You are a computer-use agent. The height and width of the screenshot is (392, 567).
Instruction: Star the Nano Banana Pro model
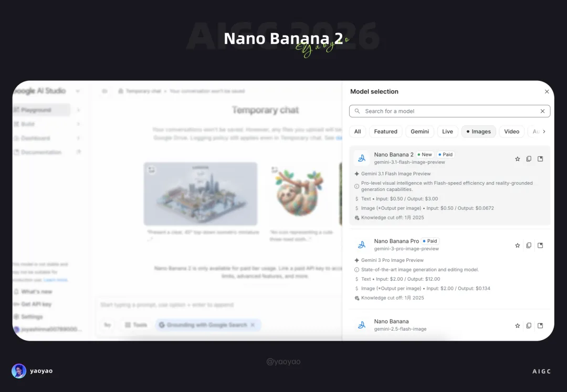(518, 245)
